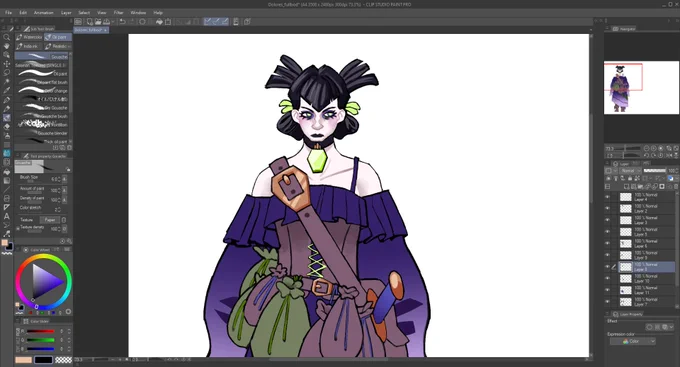Image resolution: width=680 pixels, height=367 pixels.
Task: Switch to the Realistic sub tool group
Action: click(x=58, y=46)
